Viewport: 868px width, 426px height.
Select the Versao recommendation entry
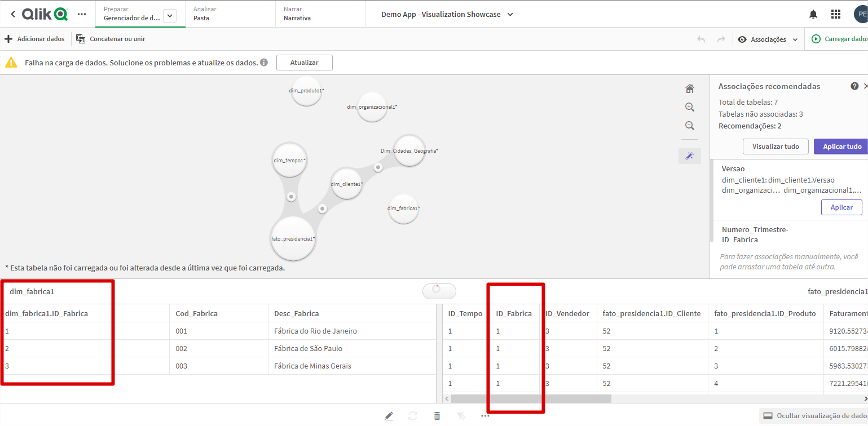(x=790, y=189)
